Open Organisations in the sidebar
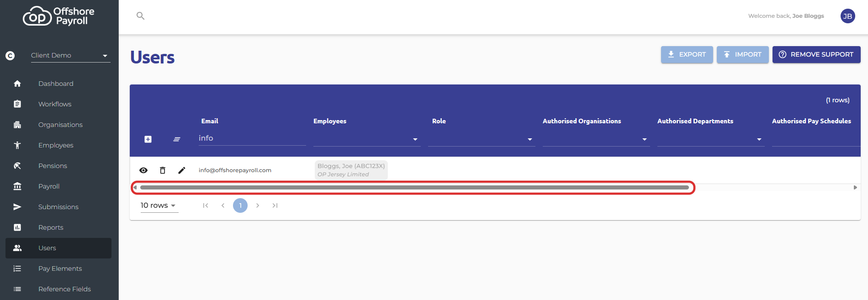This screenshot has height=300, width=868. [x=58, y=125]
